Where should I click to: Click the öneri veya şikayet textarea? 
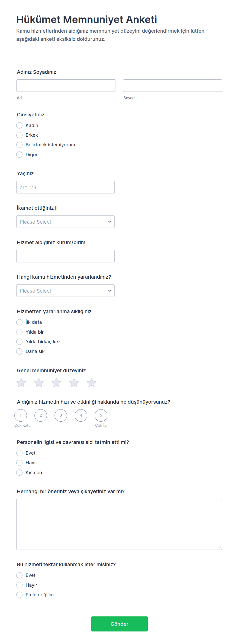click(x=119, y=524)
